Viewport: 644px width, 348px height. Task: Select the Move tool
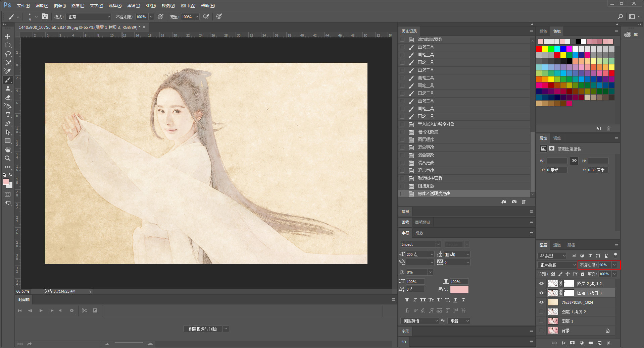tap(8, 36)
